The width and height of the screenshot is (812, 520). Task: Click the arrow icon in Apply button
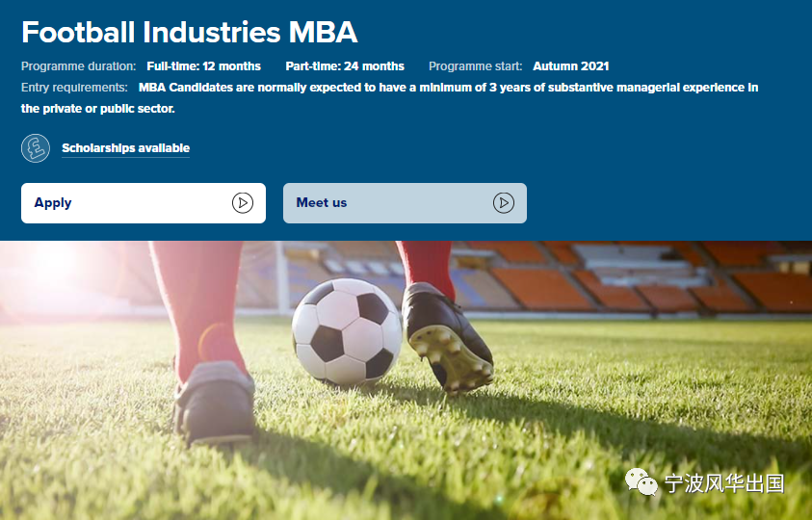pos(243,203)
